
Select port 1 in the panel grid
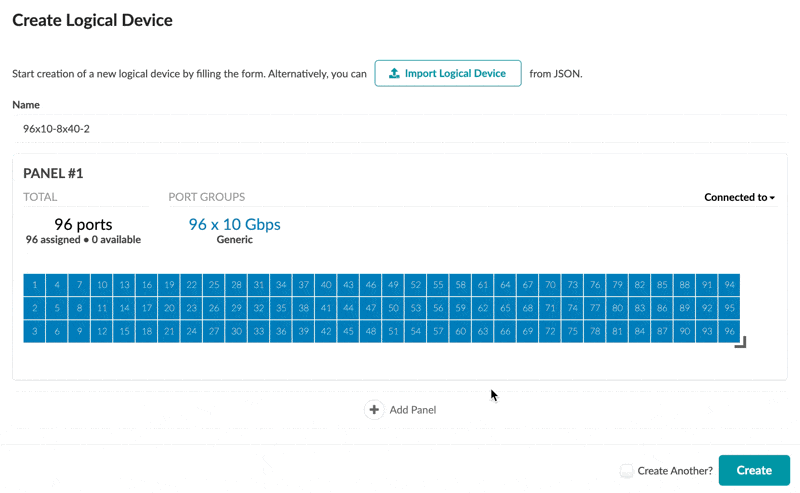35,285
